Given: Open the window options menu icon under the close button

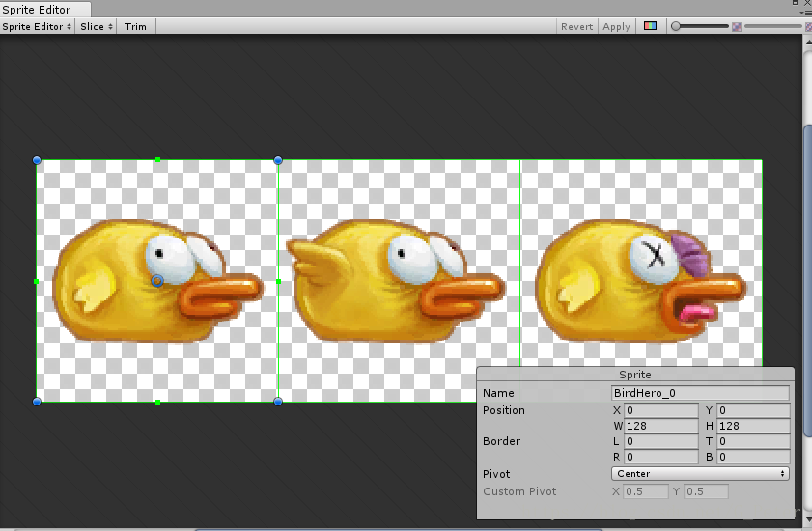Looking at the screenshot, I should point(807,12).
